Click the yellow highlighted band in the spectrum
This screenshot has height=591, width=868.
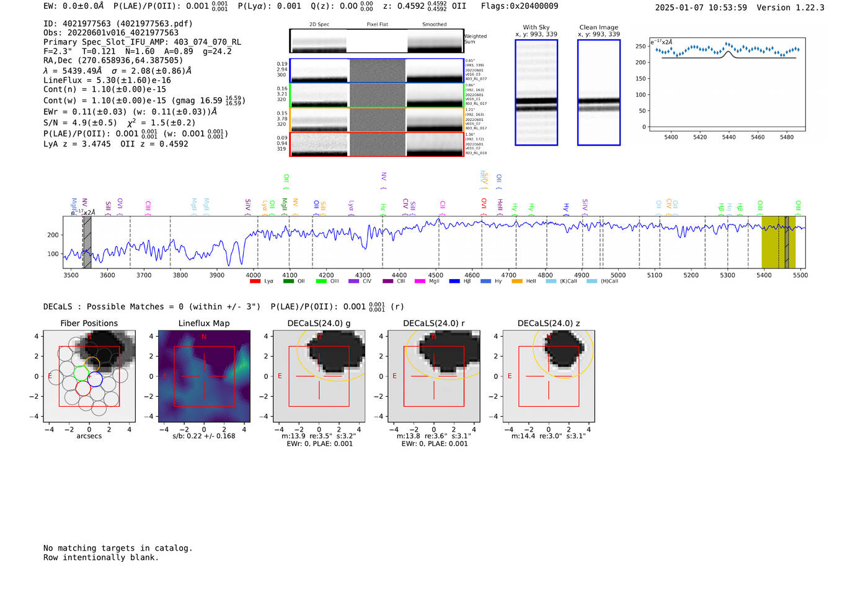[778, 242]
